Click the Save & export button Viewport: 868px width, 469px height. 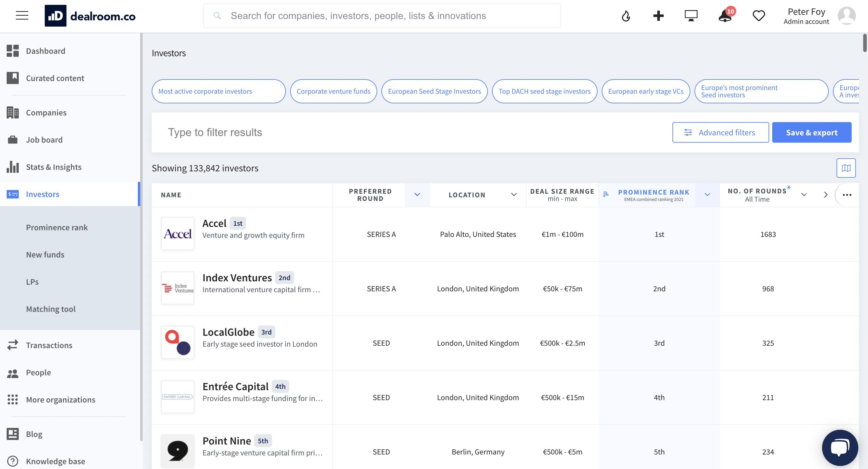tap(812, 132)
